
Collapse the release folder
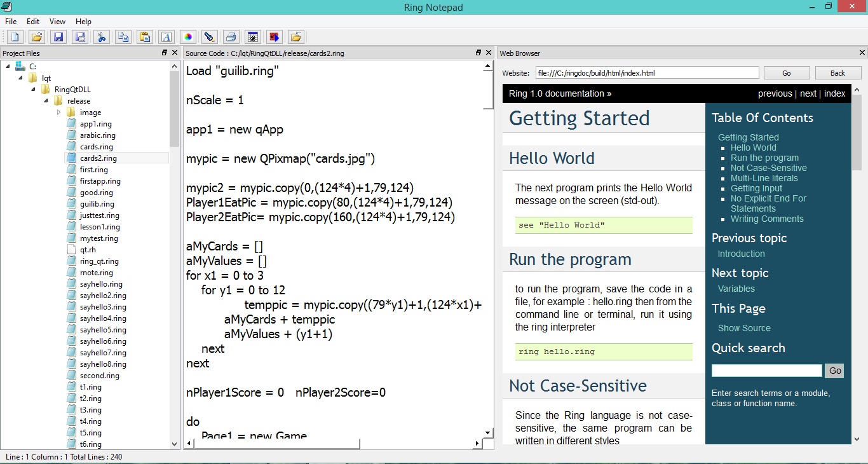[45, 100]
